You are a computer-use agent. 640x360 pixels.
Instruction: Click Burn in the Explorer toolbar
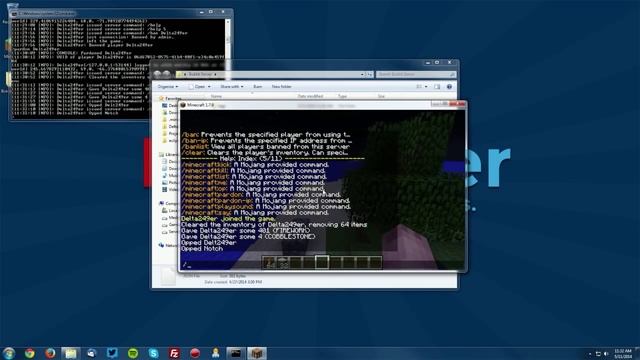coord(258,87)
